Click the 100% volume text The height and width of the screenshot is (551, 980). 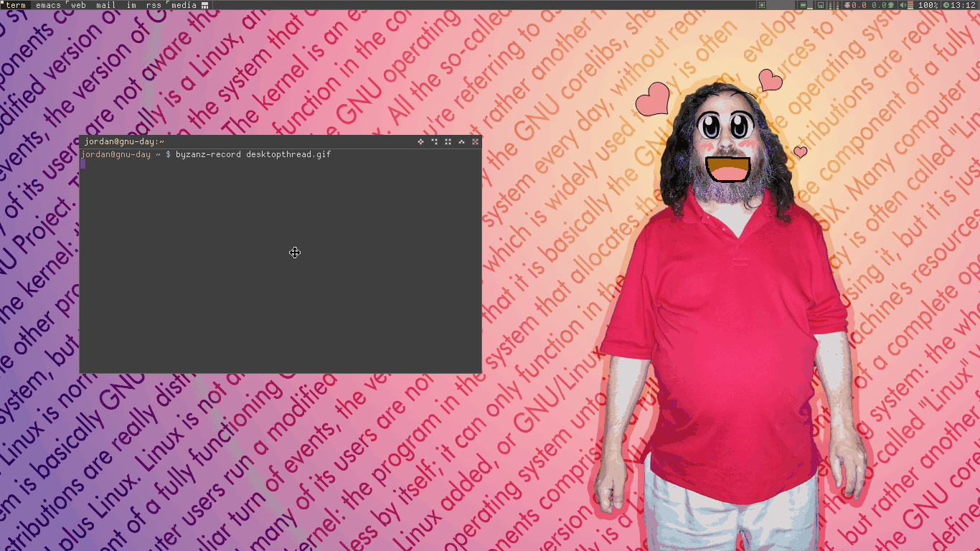coord(928,5)
